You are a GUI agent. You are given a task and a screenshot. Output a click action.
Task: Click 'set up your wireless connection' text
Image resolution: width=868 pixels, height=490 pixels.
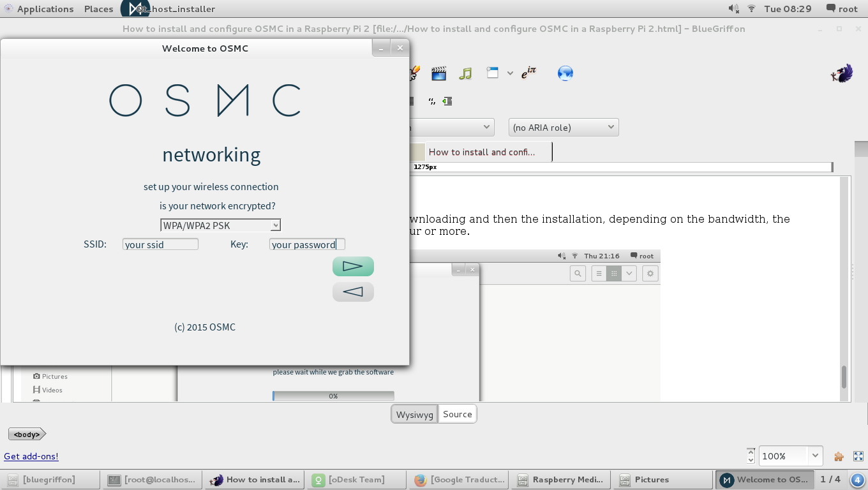211,187
